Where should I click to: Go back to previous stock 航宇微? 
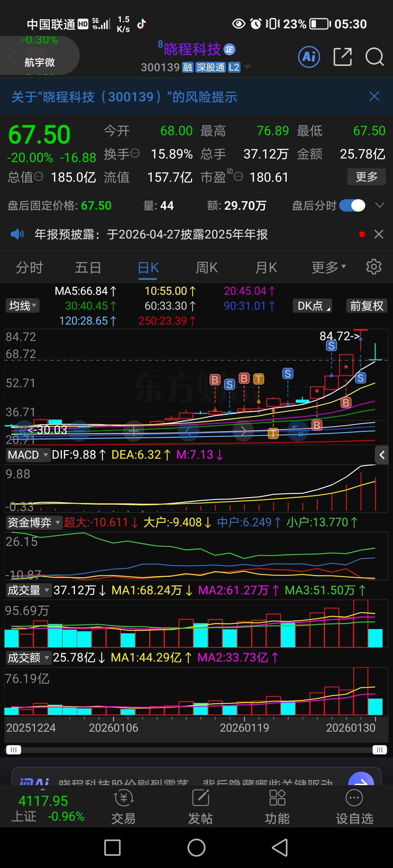pos(39,56)
